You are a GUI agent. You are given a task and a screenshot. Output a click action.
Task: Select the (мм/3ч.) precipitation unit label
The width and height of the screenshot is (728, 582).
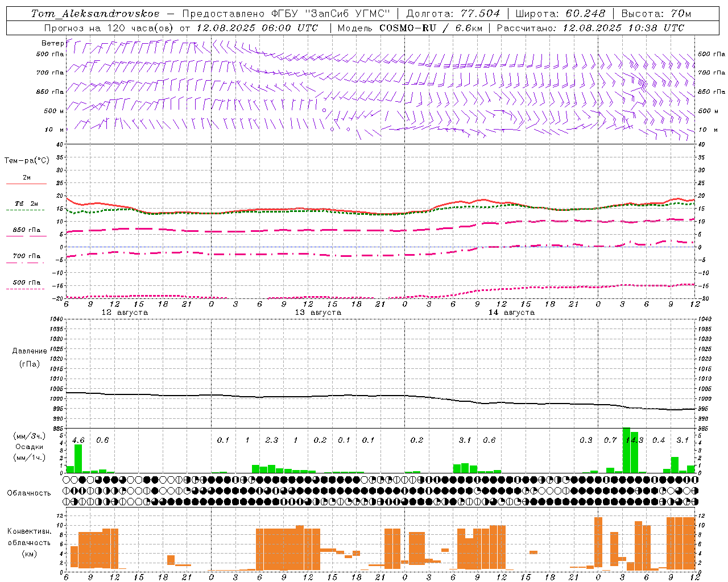tap(30, 436)
